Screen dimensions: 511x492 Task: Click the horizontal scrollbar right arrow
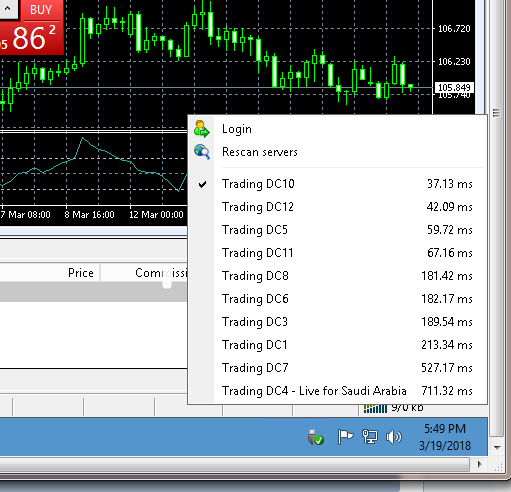point(480,464)
